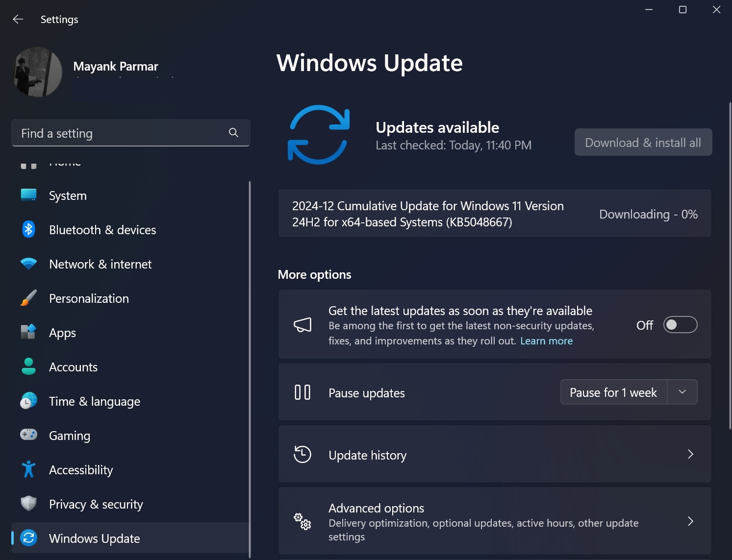This screenshot has width=732, height=560.
Task: Enable getting latest updates as soon as available
Action: tap(680, 324)
